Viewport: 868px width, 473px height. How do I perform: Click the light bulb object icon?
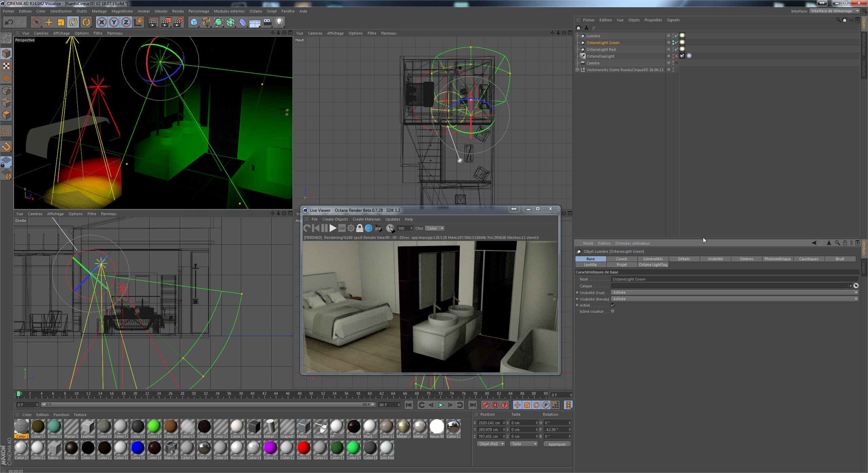tap(279, 22)
